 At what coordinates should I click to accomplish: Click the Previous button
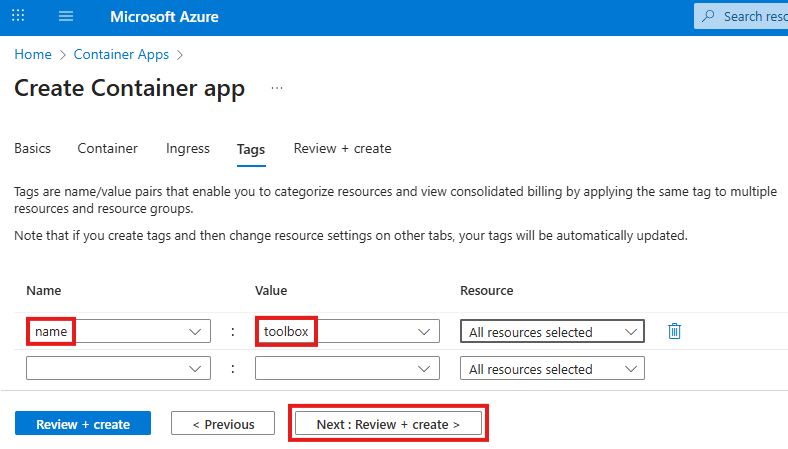(x=222, y=424)
